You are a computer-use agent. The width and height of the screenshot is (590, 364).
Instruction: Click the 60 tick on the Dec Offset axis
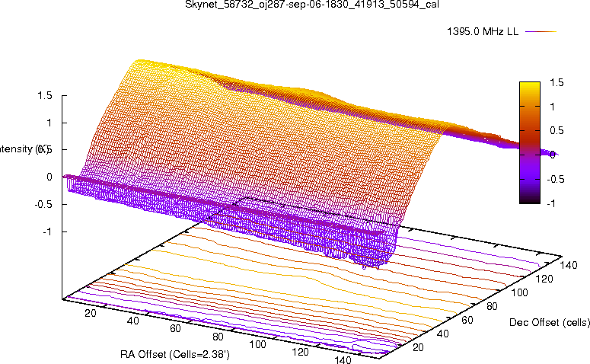click(x=467, y=320)
